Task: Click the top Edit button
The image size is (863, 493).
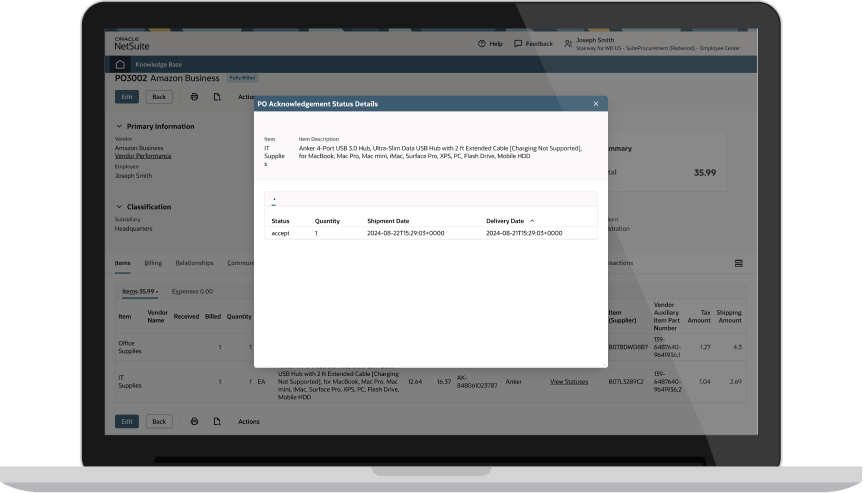Action: coord(127,97)
